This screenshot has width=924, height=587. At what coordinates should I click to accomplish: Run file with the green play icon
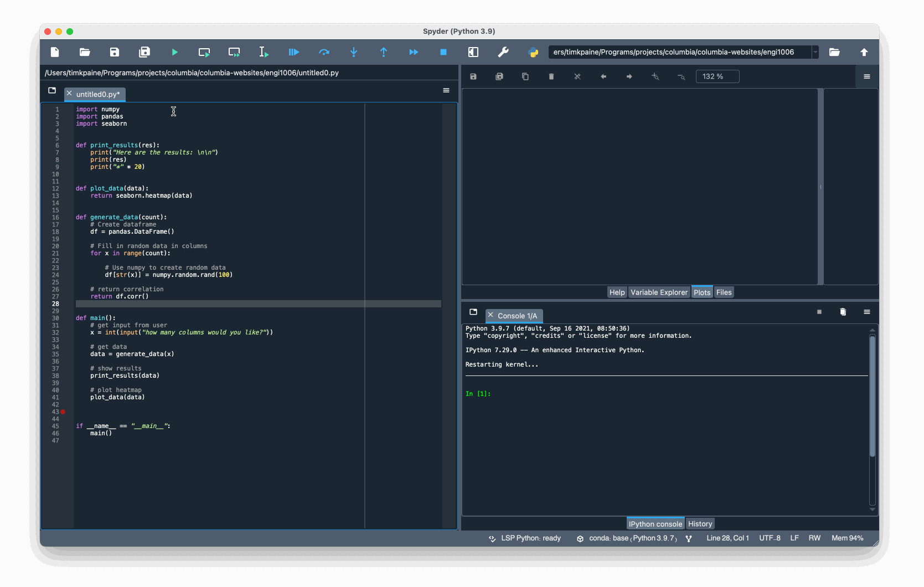point(174,52)
